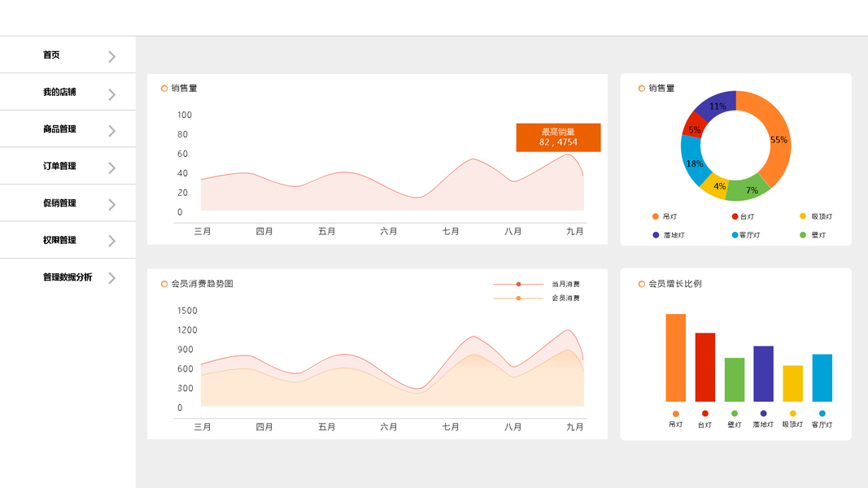868x488 pixels.
Task: Expand the chevron next to 促销管理
Action: 111,205
